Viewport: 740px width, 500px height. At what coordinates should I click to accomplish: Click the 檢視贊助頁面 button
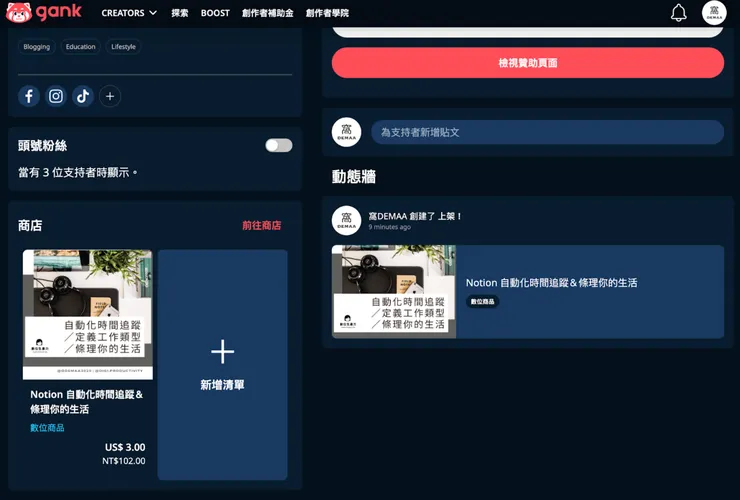coord(528,63)
